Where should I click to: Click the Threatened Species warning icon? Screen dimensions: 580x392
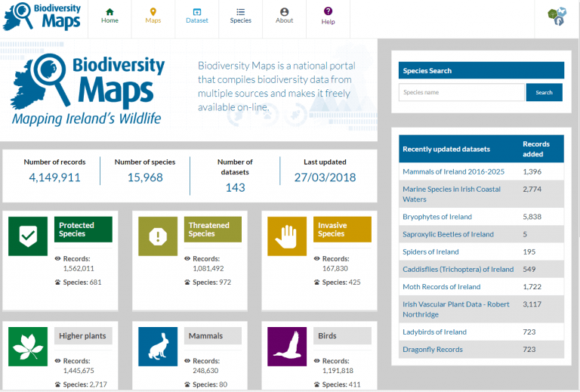[158, 236]
